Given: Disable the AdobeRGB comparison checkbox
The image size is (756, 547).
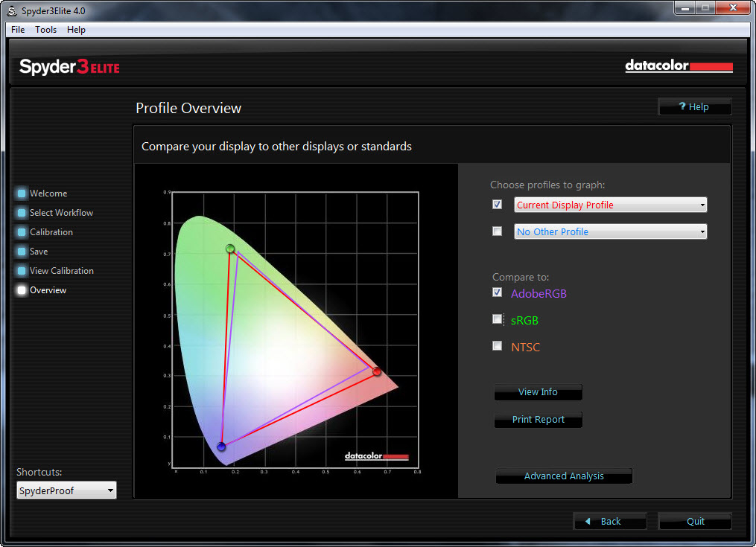Looking at the screenshot, I should 498,292.
